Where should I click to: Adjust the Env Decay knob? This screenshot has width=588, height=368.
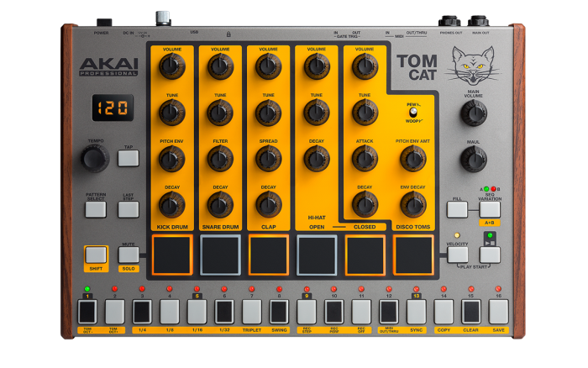413,205
